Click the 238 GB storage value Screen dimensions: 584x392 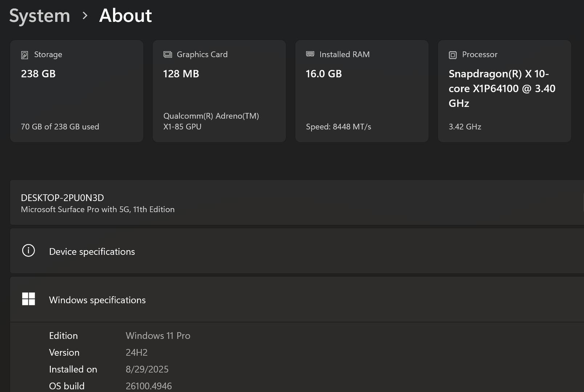pos(38,74)
